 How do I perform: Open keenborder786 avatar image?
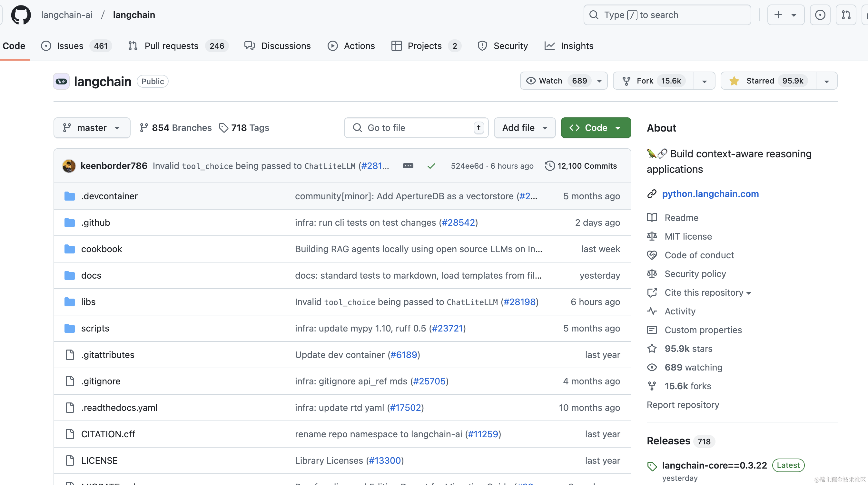click(69, 166)
